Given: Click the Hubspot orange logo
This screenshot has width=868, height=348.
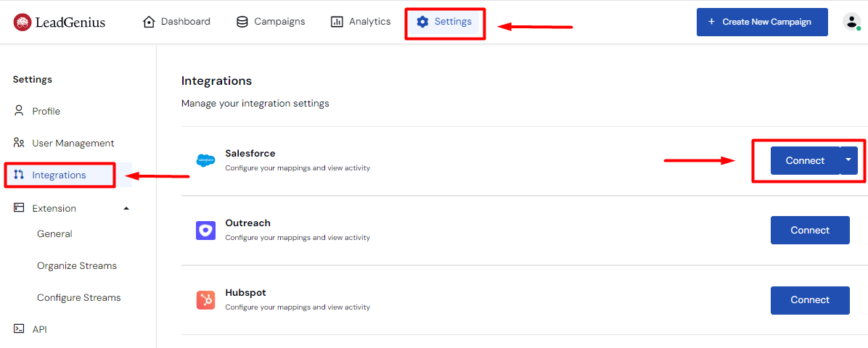Looking at the screenshot, I should 205,300.
